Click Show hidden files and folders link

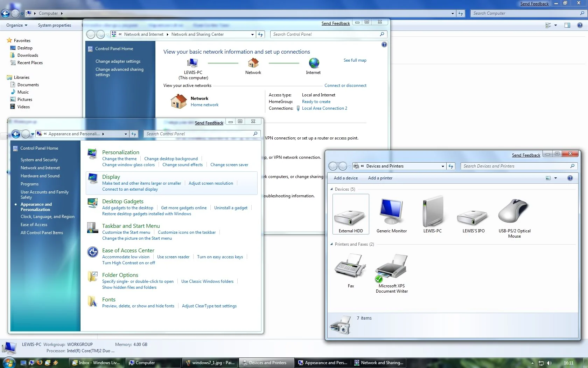coord(129,287)
